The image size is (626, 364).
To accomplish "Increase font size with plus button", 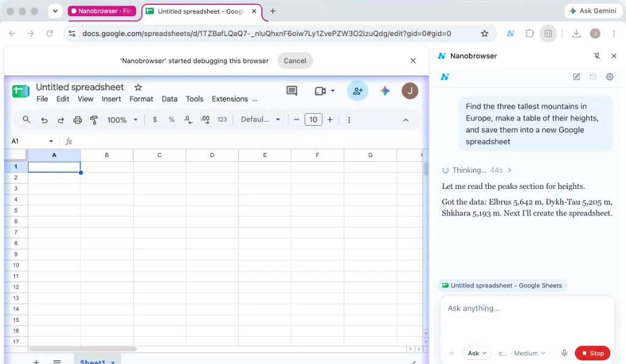I will pos(330,119).
